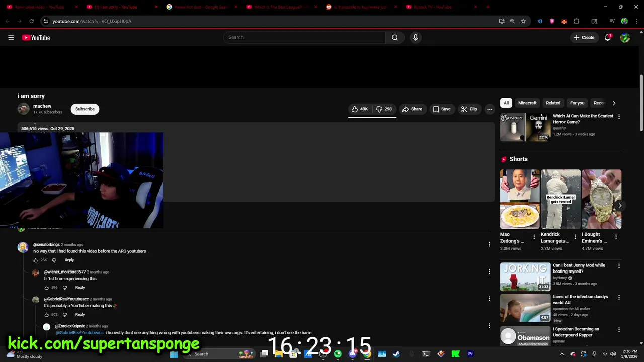Open the YouTube hamburger guide menu
This screenshot has height=362, width=644.
(x=11, y=37)
